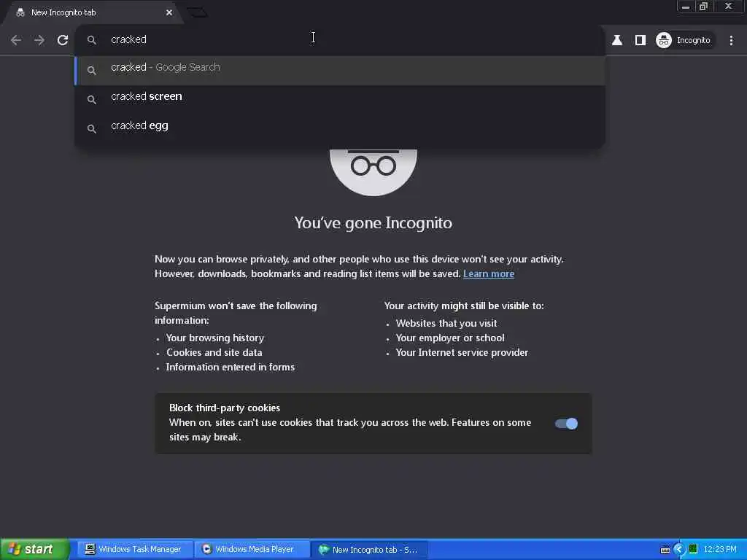Click New Incognito tab taskbar button
The image size is (747, 560).
pyautogui.click(x=370, y=549)
